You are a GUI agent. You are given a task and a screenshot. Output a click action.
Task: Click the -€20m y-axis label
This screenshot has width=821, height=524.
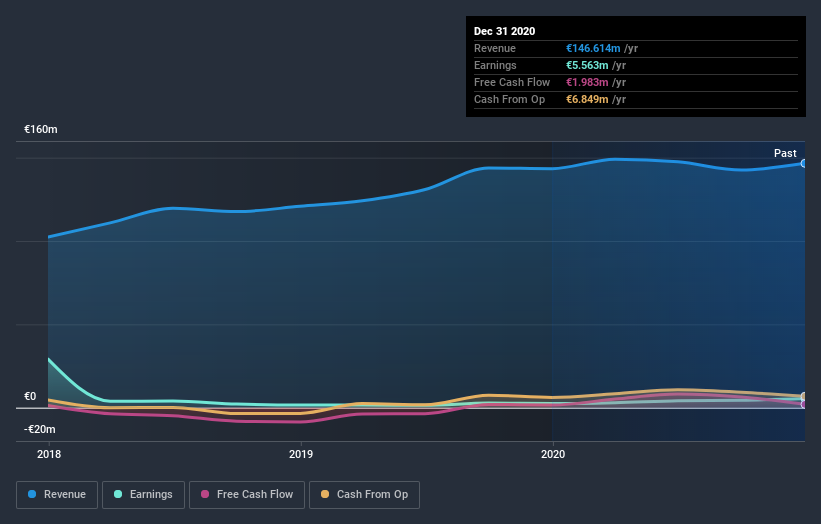39,429
